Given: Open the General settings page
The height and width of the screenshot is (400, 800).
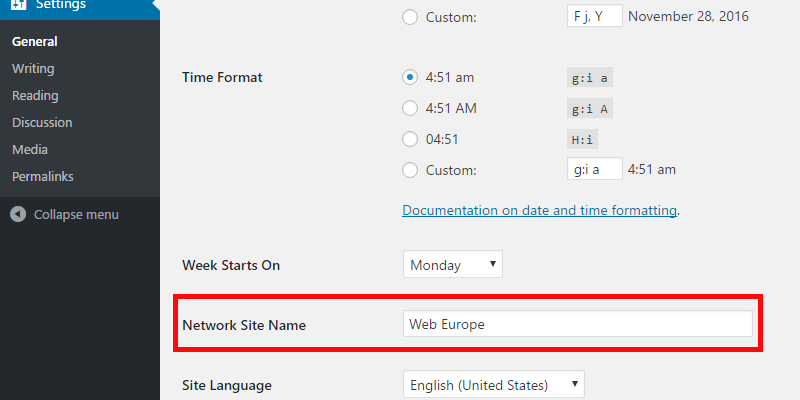Looking at the screenshot, I should point(35,41).
